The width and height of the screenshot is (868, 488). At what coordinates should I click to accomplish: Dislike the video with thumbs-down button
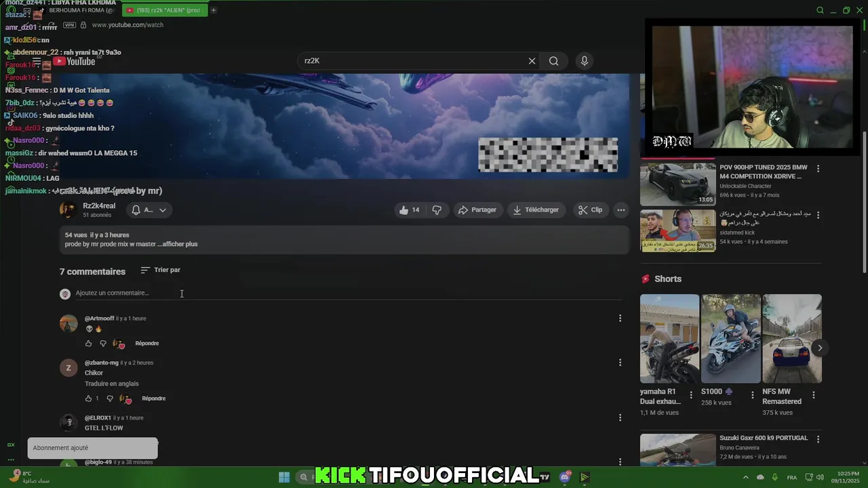(437, 210)
